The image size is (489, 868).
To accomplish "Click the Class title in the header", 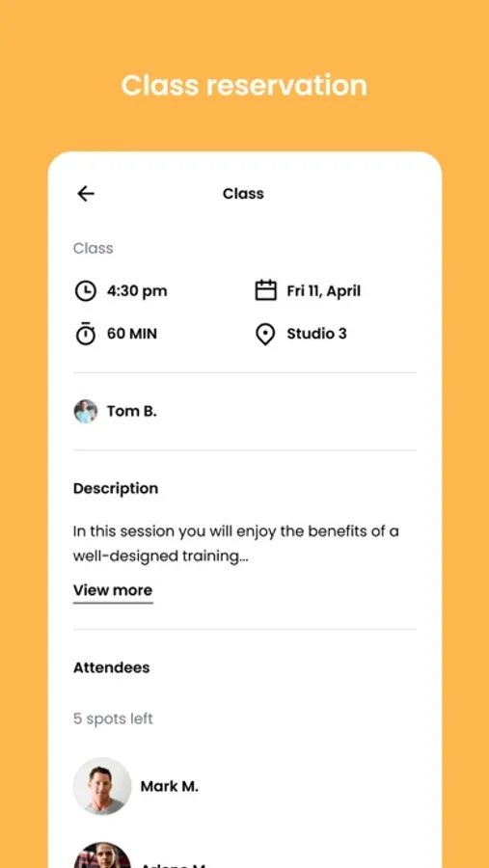I will pos(243,194).
